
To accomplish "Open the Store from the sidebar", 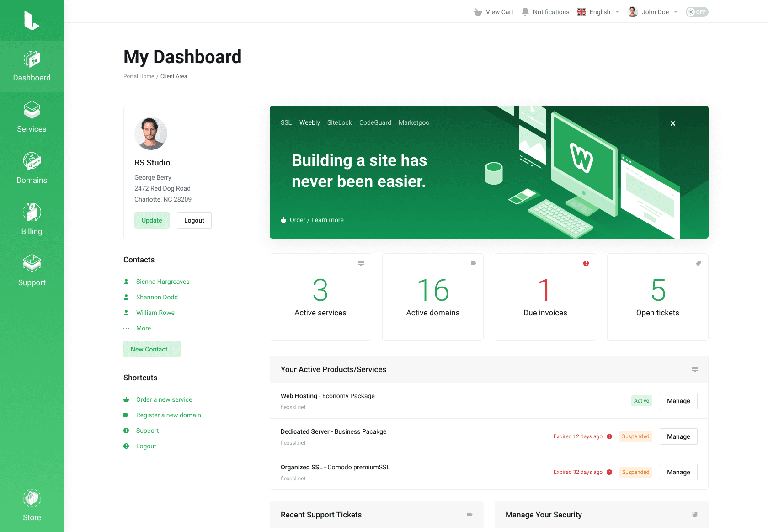I will click(32, 505).
